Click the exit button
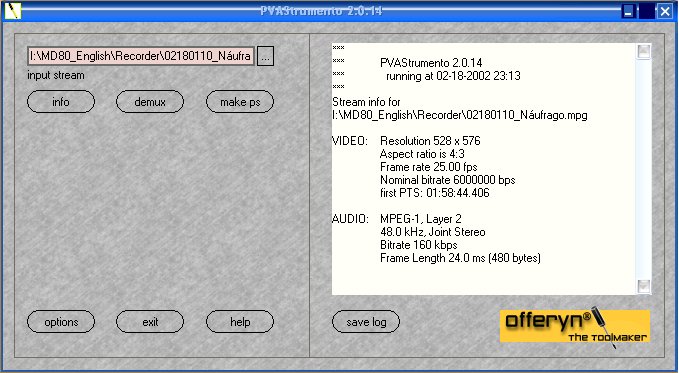Screen dimensions: 679x373 pyautogui.click(x=150, y=322)
